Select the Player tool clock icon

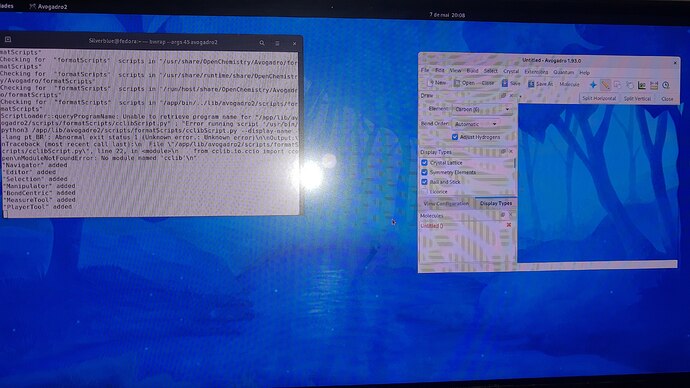(x=666, y=85)
